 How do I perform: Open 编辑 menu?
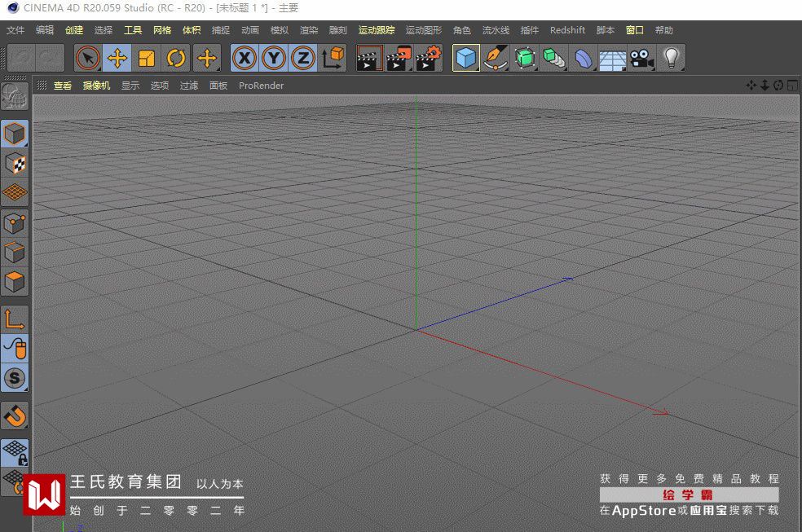tap(45, 30)
